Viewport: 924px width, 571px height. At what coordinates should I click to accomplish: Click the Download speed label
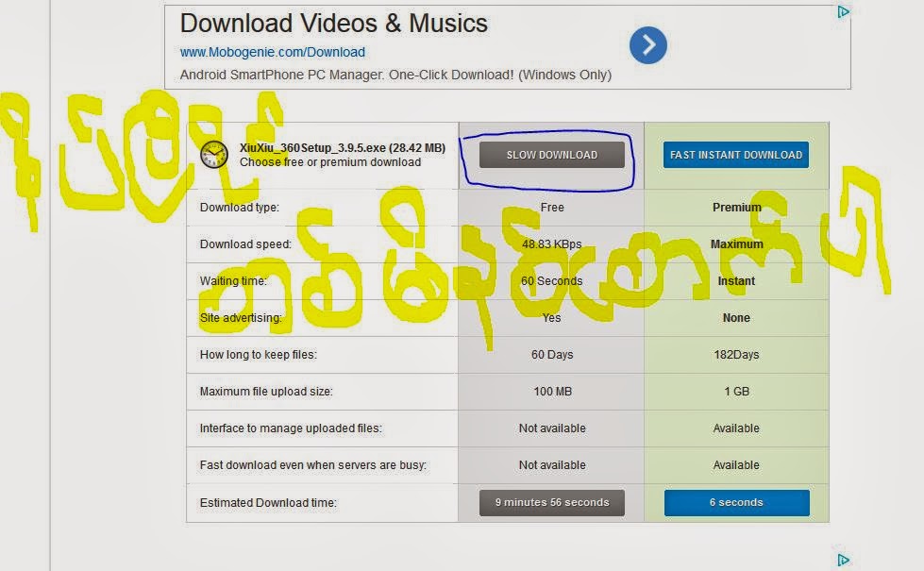(x=245, y=244)
